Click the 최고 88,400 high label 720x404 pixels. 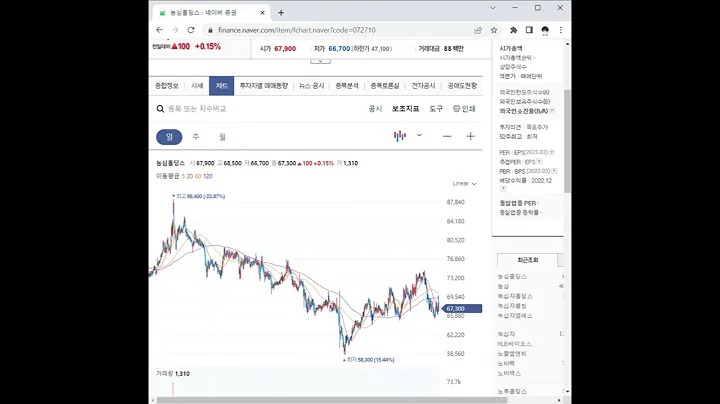(x=200, y=196)
